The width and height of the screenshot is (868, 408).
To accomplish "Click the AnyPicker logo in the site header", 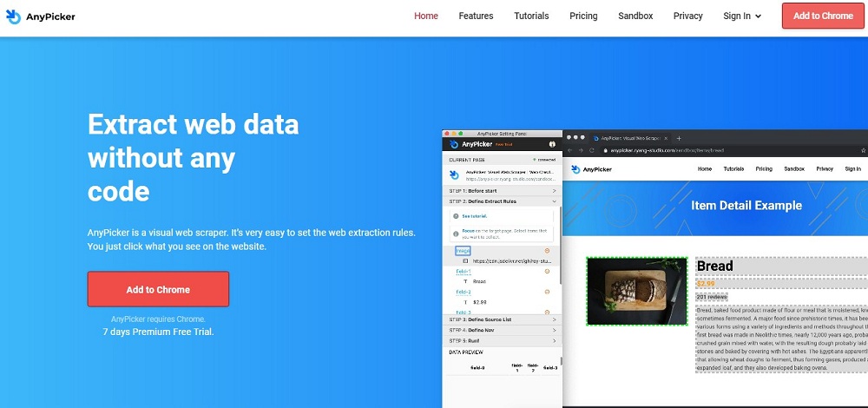I will 41,16.
